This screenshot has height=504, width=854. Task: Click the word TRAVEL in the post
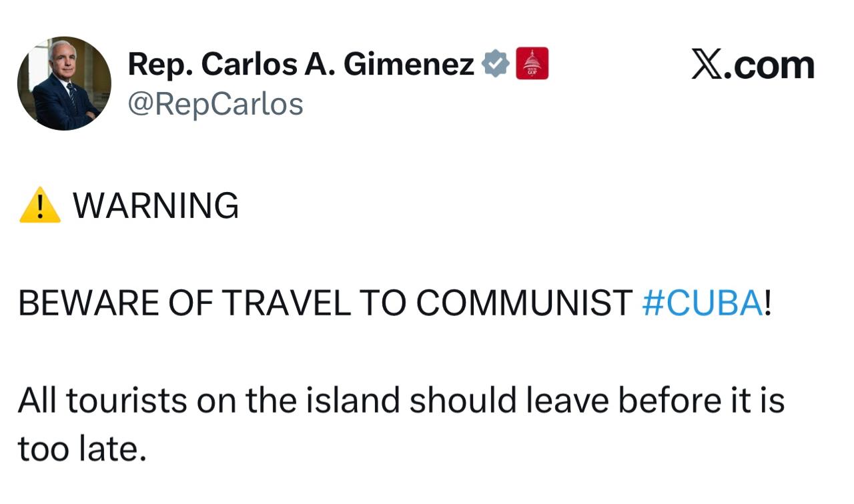[x=286, y=303]
